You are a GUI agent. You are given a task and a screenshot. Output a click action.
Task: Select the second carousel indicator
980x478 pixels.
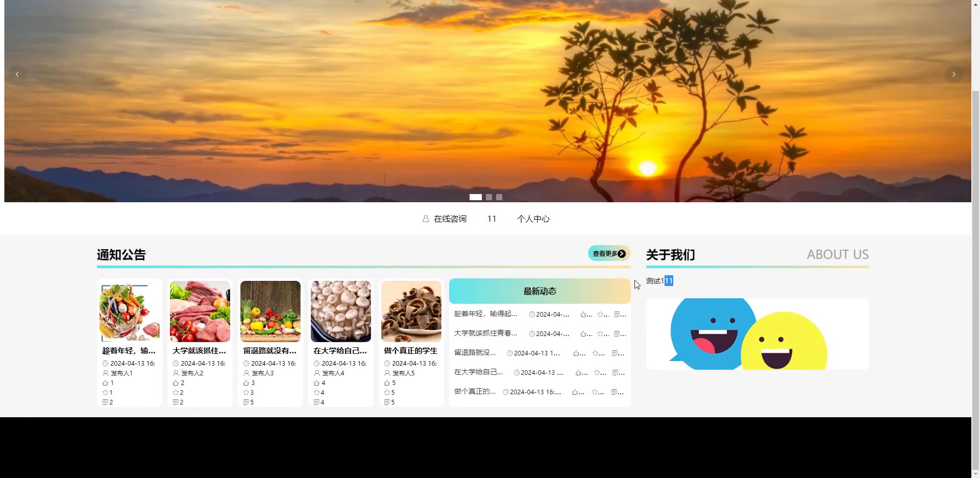[489, 197]
